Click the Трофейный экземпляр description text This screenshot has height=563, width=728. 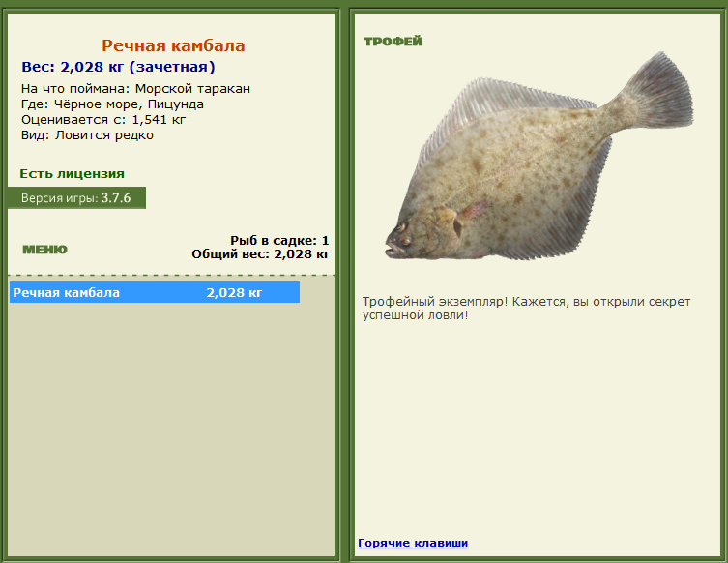(x=527, y=308)
